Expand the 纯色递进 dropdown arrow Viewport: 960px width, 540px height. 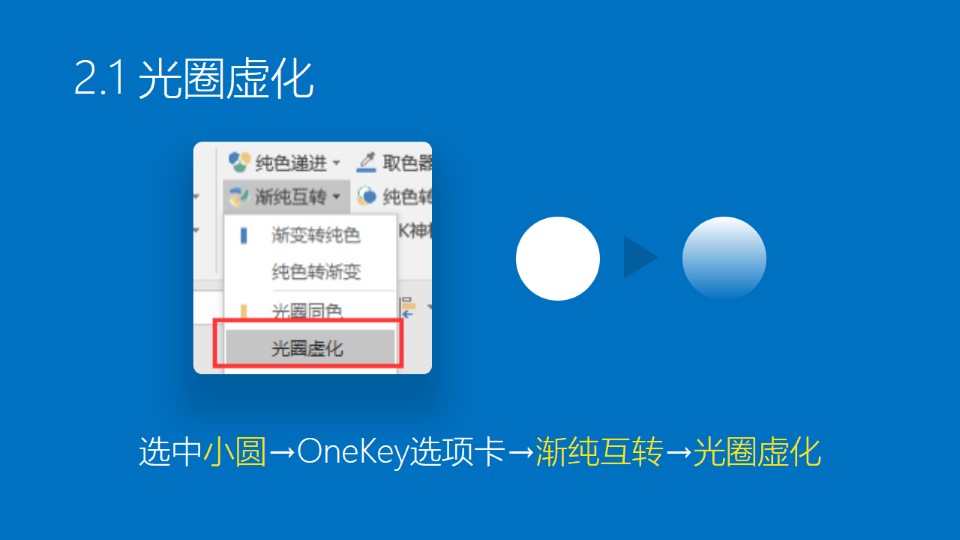(x=336, y=163)
